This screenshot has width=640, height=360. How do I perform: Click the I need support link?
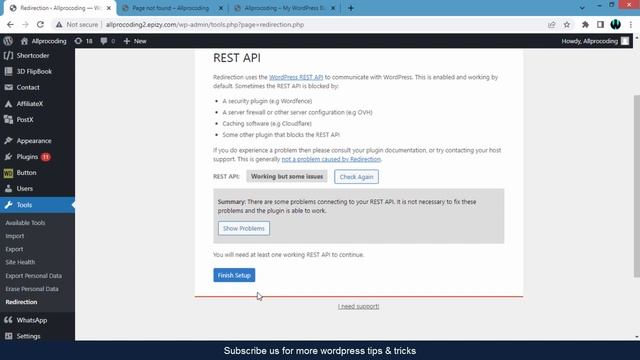pos(358,306)
